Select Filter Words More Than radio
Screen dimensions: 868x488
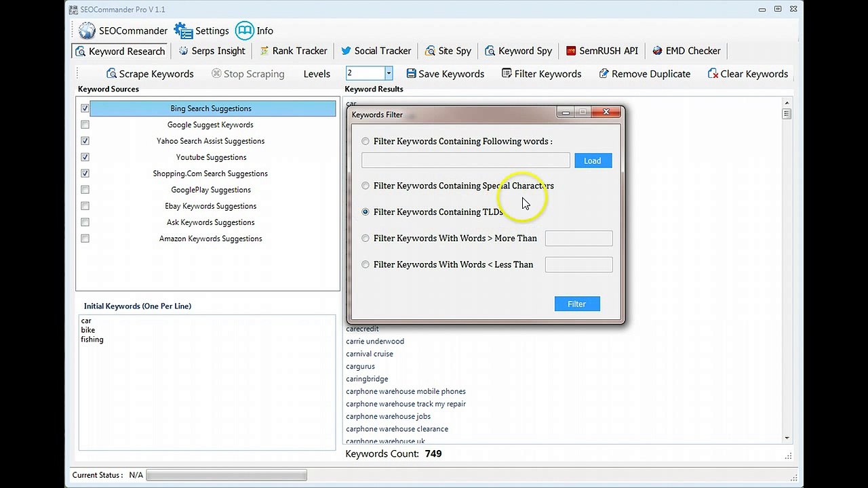coord(366,238)
